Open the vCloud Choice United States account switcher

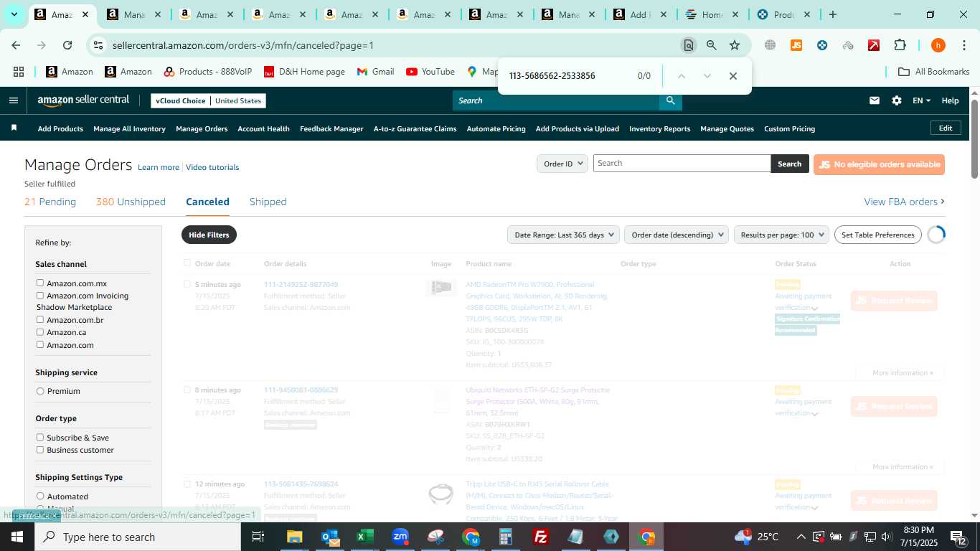[208, 100]
